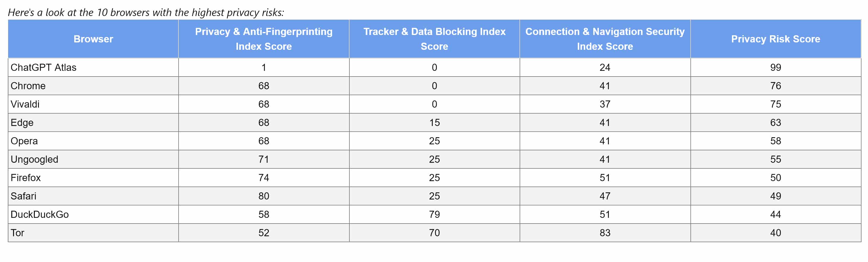Click the Tracker & Data Blocking Index Score header
This screenshot has width=868, height=262.
(x=434, y=39)
